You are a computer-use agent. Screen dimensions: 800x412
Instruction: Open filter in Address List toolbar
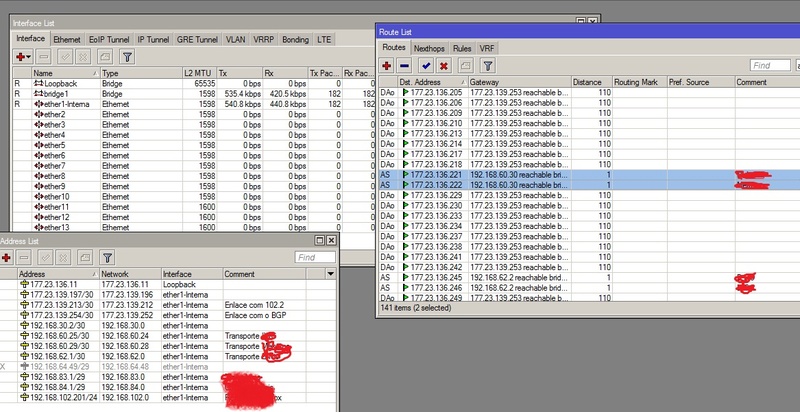tap(107, 257)
